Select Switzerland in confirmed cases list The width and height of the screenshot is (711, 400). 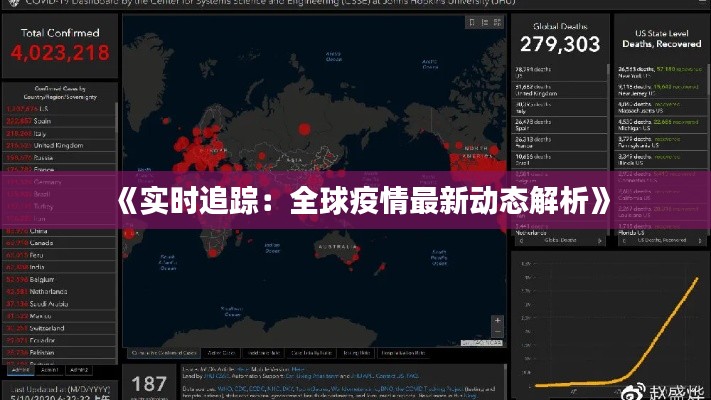pos(59,328)
